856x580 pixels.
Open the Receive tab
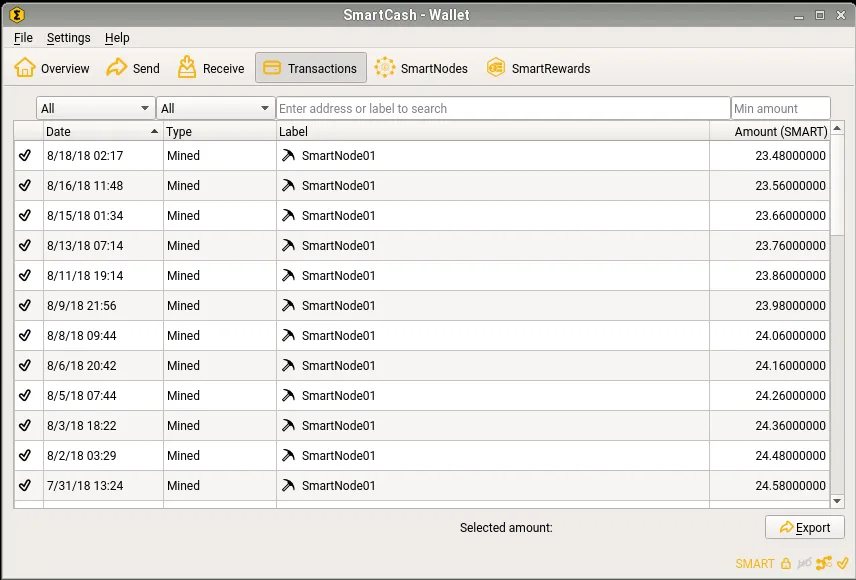[211, 68]
